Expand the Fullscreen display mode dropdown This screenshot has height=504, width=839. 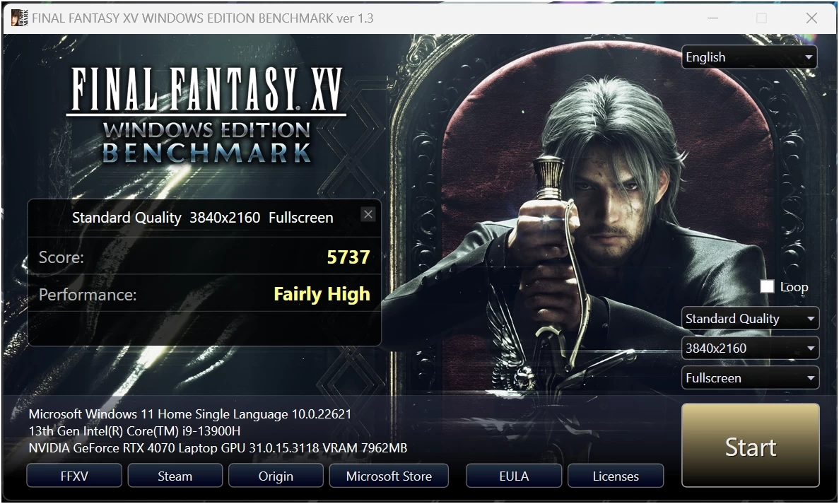[x=750, y=377]
